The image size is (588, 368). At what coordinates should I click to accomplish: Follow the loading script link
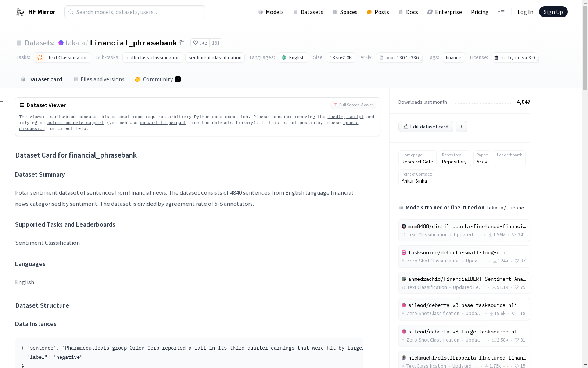coord(345,117)
